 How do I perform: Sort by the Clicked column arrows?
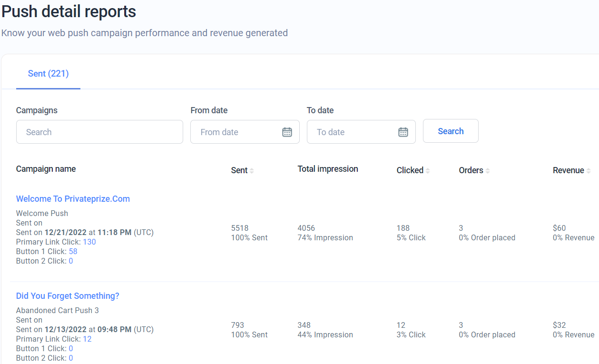click(x=428, y=171)
